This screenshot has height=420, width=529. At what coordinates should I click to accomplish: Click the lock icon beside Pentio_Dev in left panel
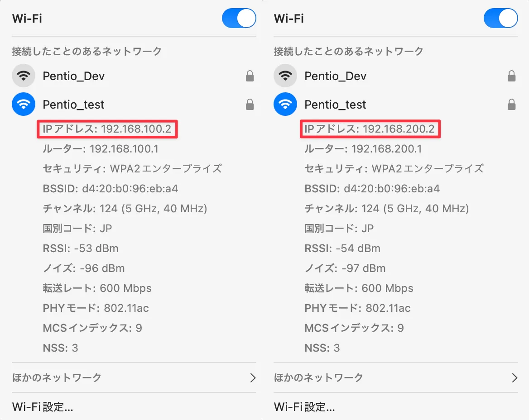click(250, 76)
